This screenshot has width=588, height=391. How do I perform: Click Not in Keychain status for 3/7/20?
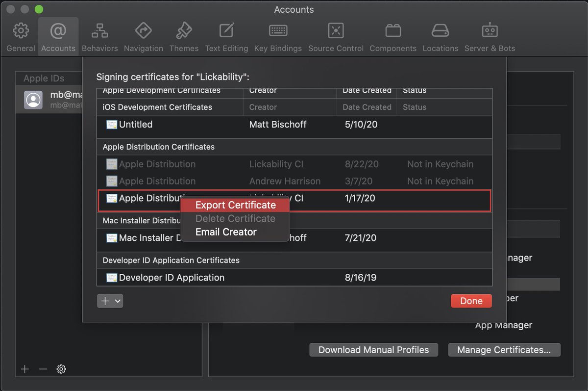[x=440, y=181]
